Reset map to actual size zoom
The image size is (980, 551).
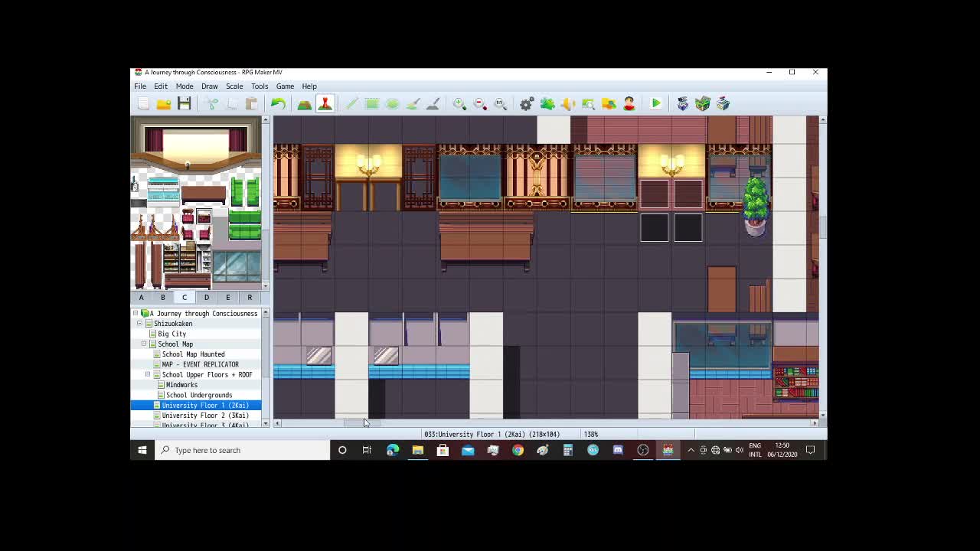tap(500, 103)
